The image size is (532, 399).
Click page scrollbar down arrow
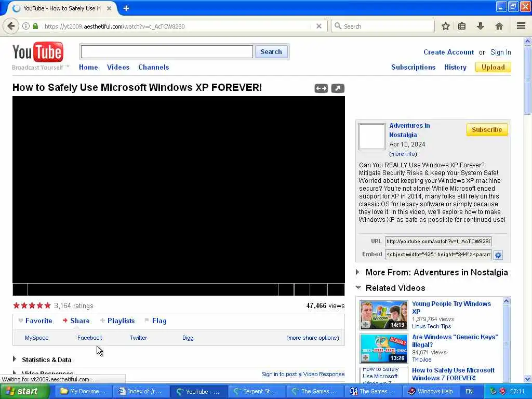(527, 379)
